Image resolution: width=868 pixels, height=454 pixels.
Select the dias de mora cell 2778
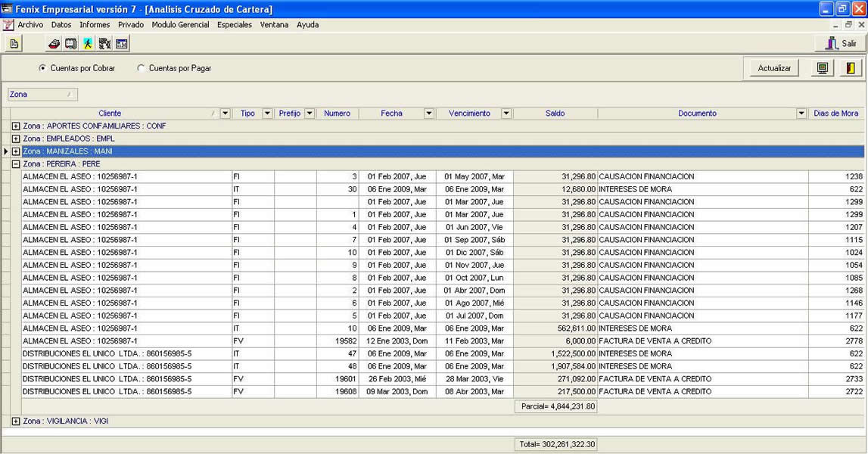click(836, 341)
